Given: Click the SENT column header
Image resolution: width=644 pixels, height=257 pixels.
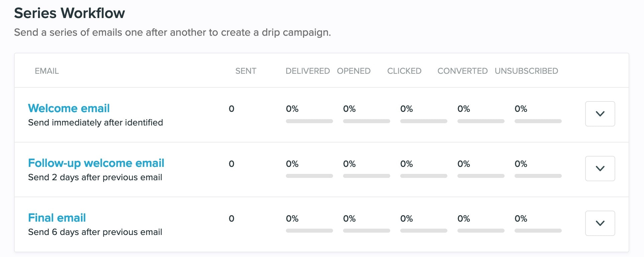Looking at the screenshot, I should 246,71.
